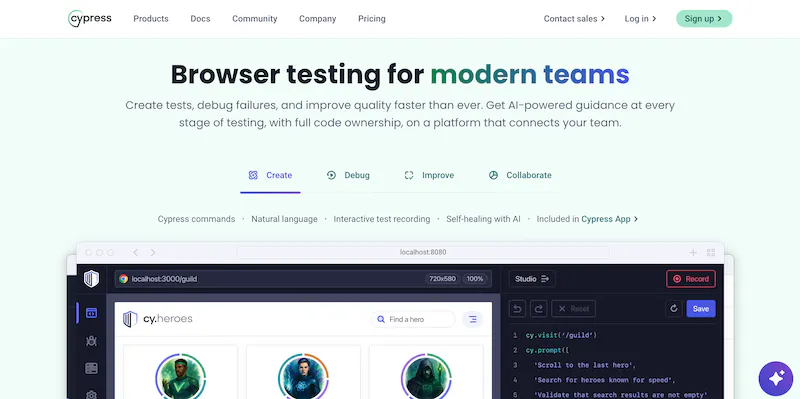Click the undo arrow in Studio toolbar
Screen dimensions: 800x399
[517, 309]
